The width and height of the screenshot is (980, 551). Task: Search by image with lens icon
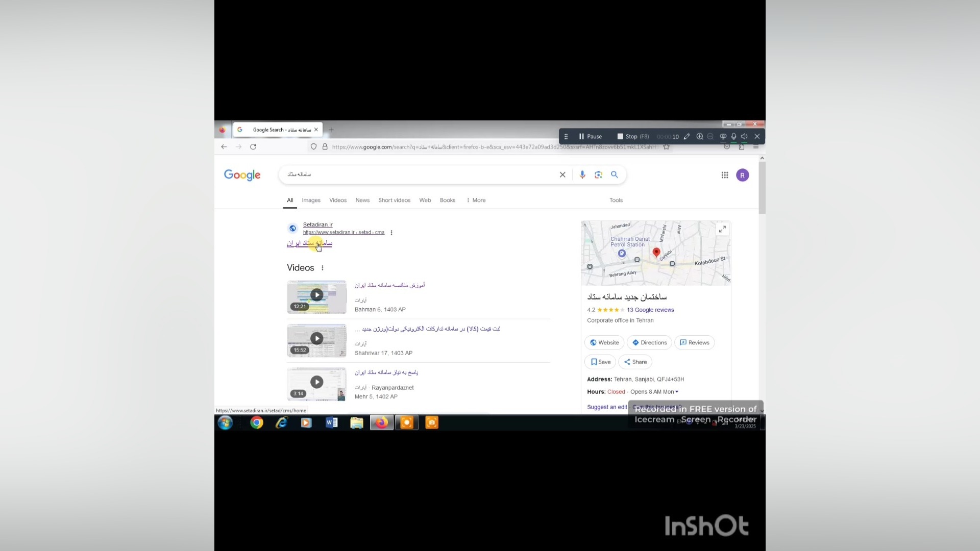point(598,174)
